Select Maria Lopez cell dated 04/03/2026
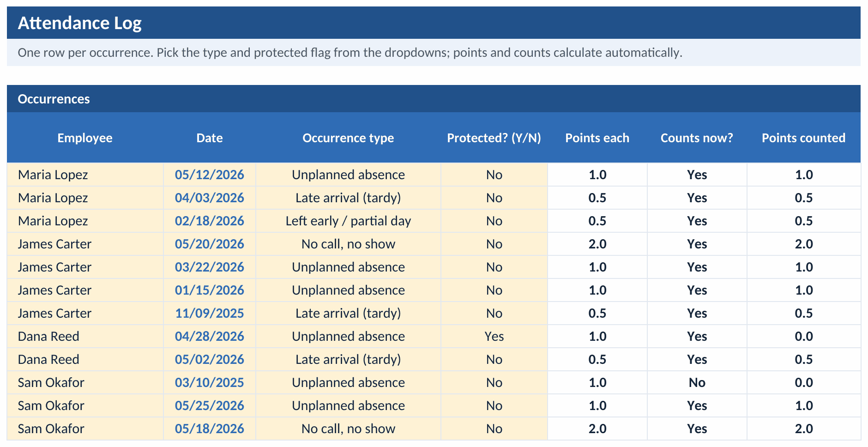This screenshot has width=868, height=447. point(85,198)
